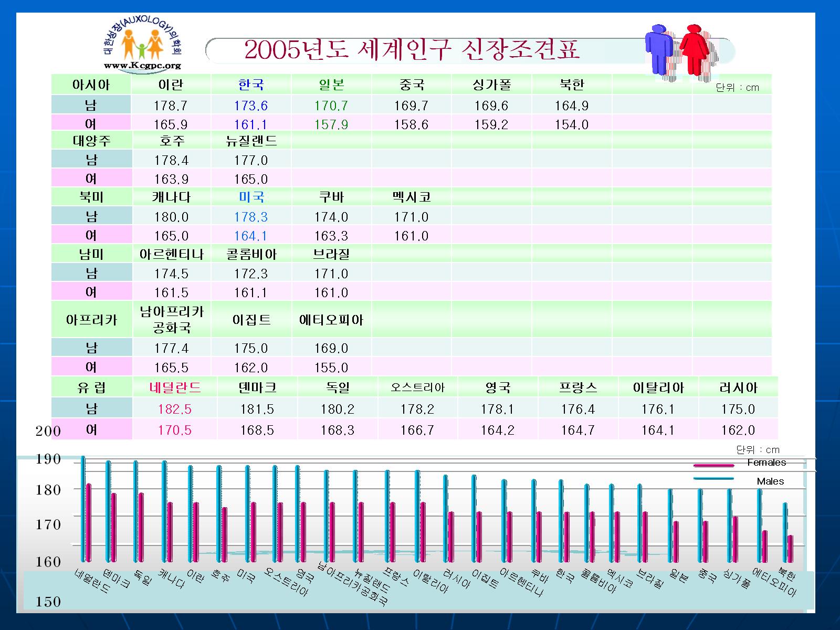Select the 유 럽 region header cell
The width and height of the screenshot is (840, 630).
click(91, 387)
